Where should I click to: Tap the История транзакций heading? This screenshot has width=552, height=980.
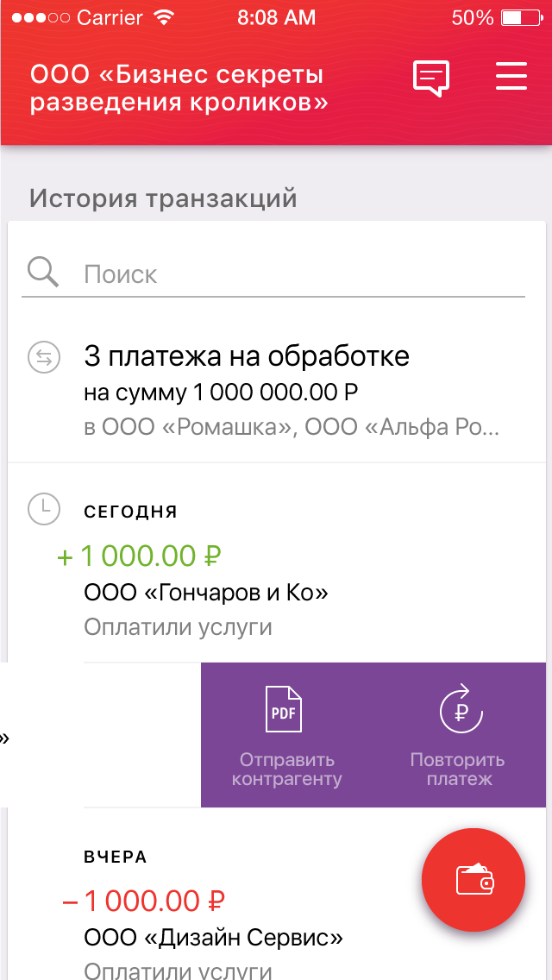[x=163, y=198]
